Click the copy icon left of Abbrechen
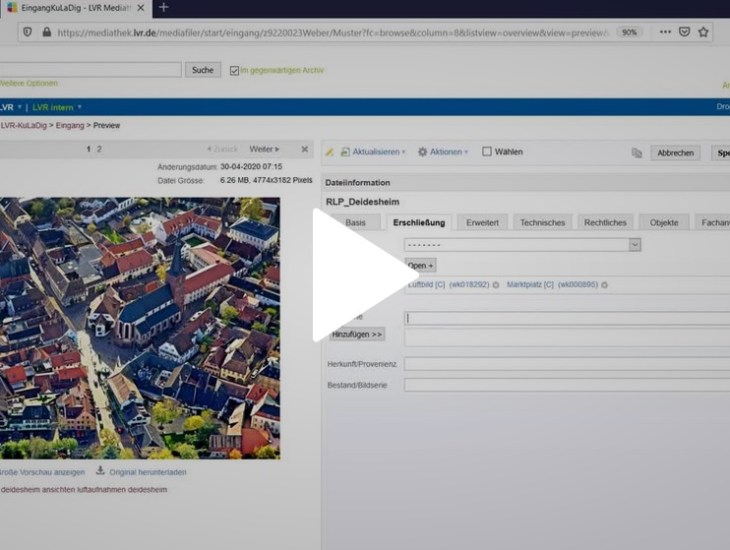This screenshot has height=550, width=730. [x=636, y=153]
